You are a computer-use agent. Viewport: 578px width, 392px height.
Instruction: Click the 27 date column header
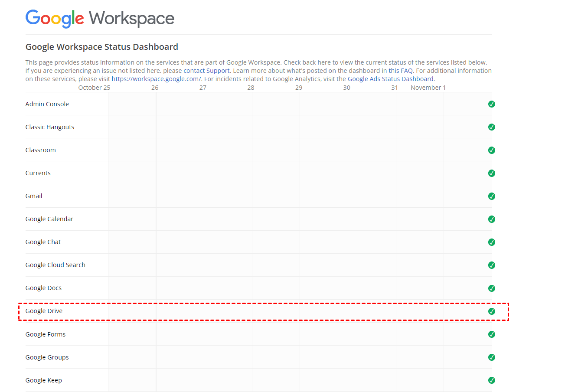click(x=203, y=88)
